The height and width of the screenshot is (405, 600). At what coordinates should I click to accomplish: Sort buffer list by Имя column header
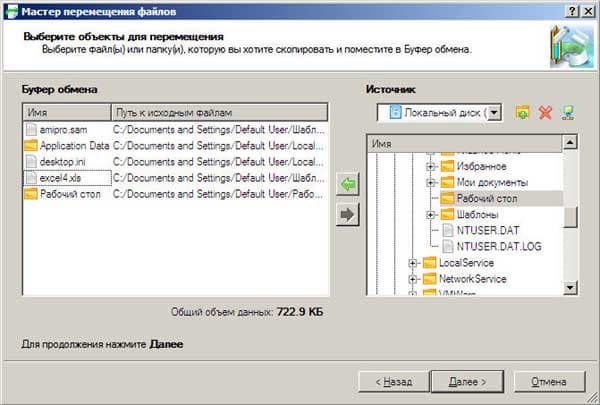coord(67,113)
